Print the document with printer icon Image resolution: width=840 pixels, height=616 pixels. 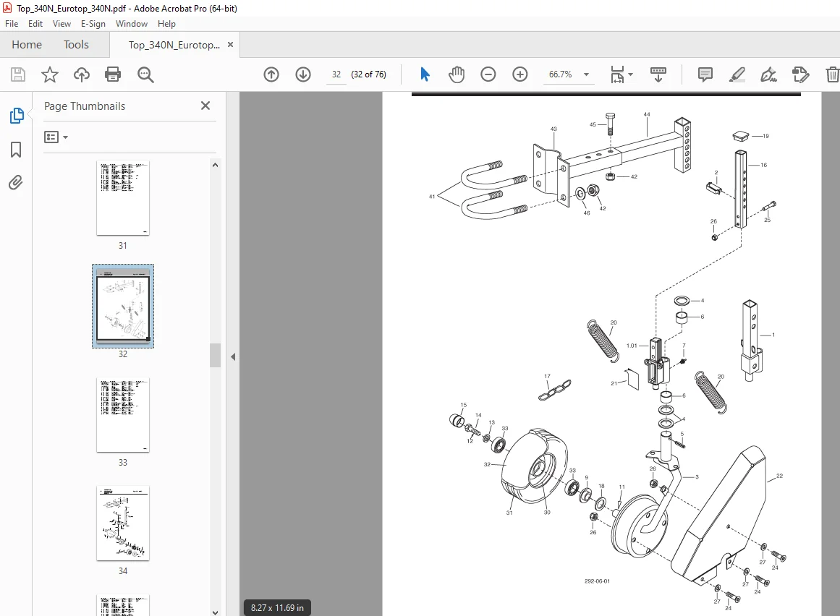click(113, 74)
